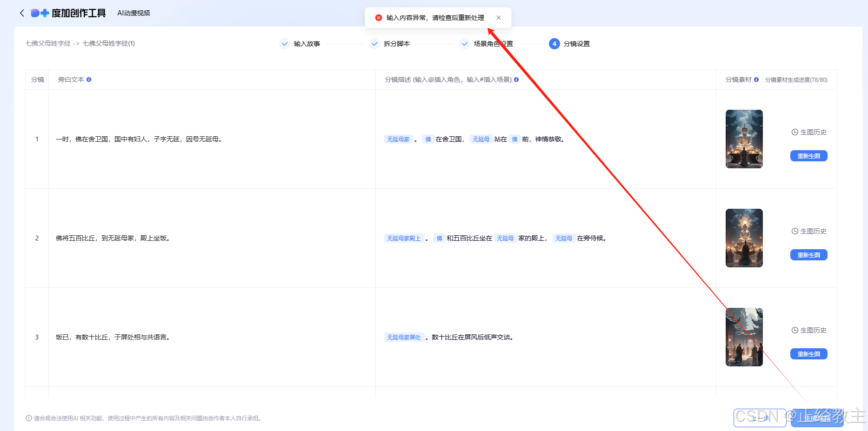Close the 输入内容异常 error toast
This screenshot has height=431, width=868.
pos(499,18)
